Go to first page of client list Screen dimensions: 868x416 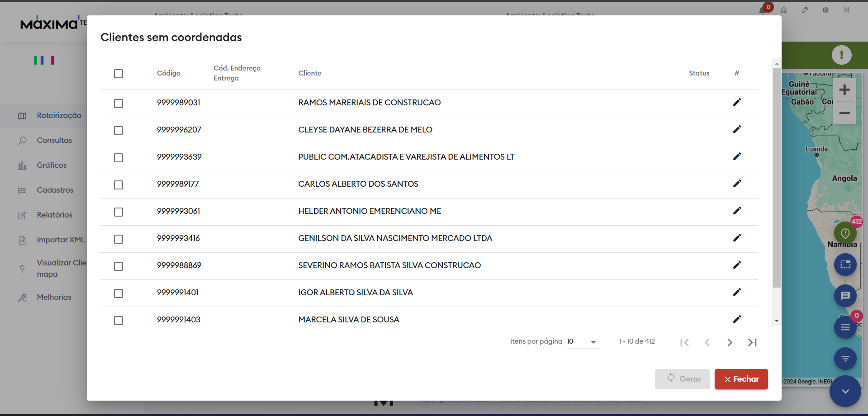pos(684,342)
